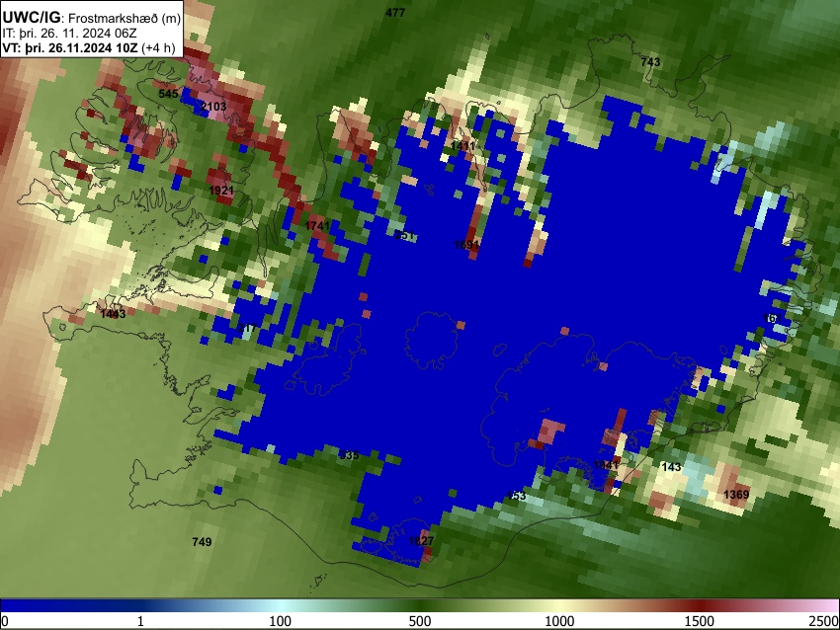This screenshot has width=840, height=630.
Task: Click the map value label 1921
Action: [221, 191]
